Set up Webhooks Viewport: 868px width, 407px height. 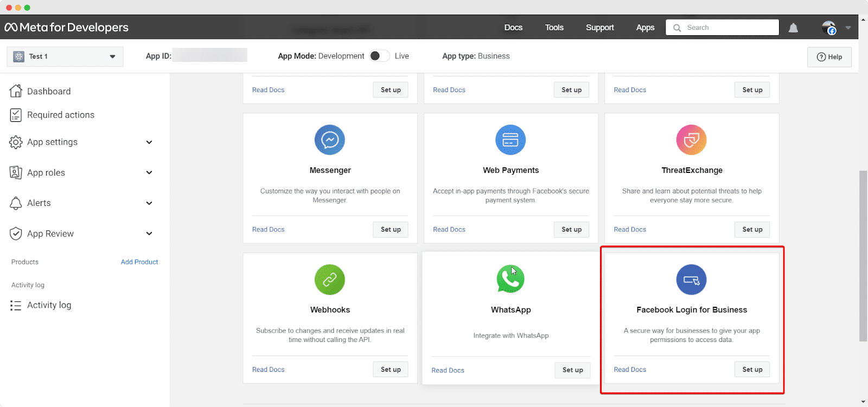click(x=391, y=370)
